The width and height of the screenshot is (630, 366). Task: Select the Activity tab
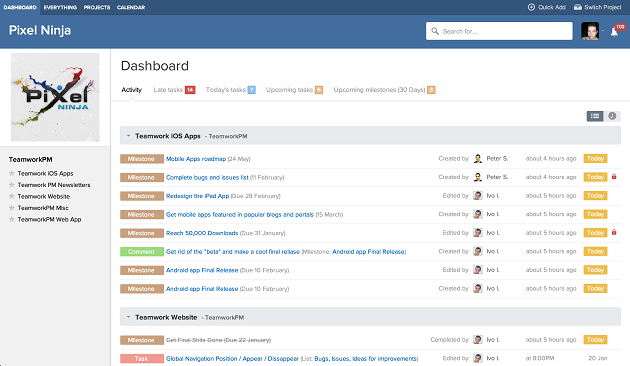(132, 90)
